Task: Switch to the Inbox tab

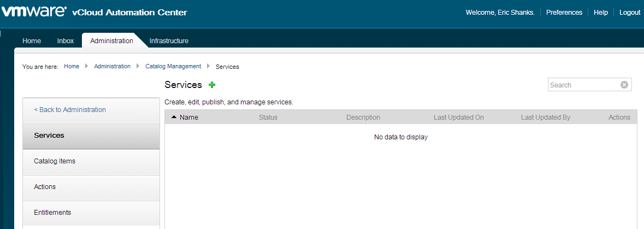Action: 65,41
